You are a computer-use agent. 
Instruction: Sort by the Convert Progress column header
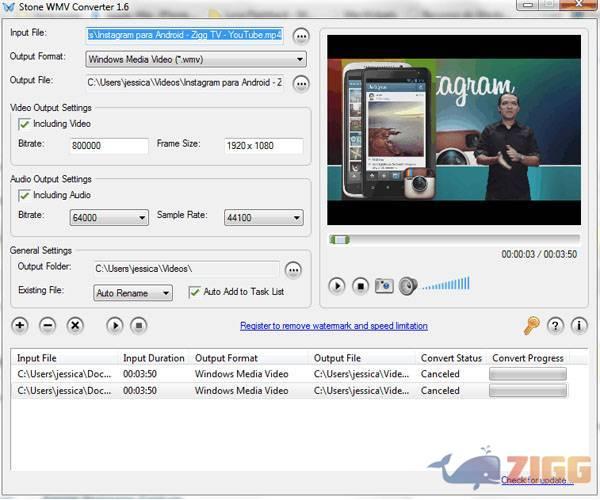click(x=528, y=358)
